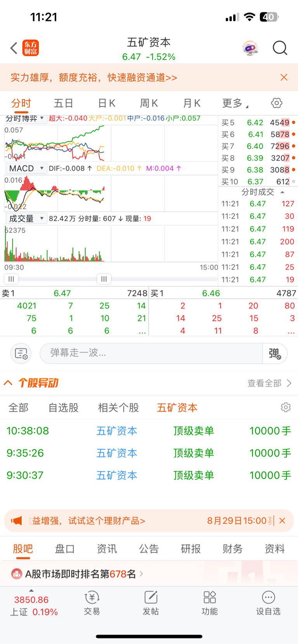Switch to the 月K chart tab
The image size is (298, 644).
[192, 103]
